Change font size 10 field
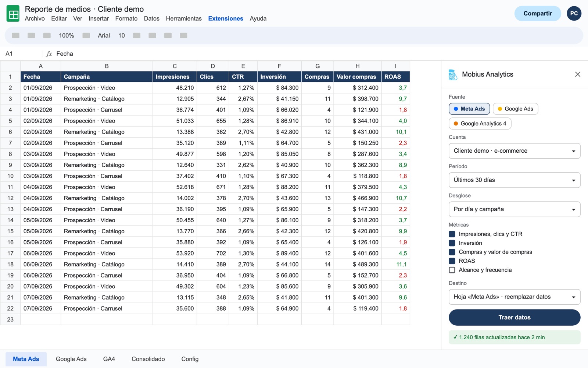The image size is (588, 368). click(122, 36)
